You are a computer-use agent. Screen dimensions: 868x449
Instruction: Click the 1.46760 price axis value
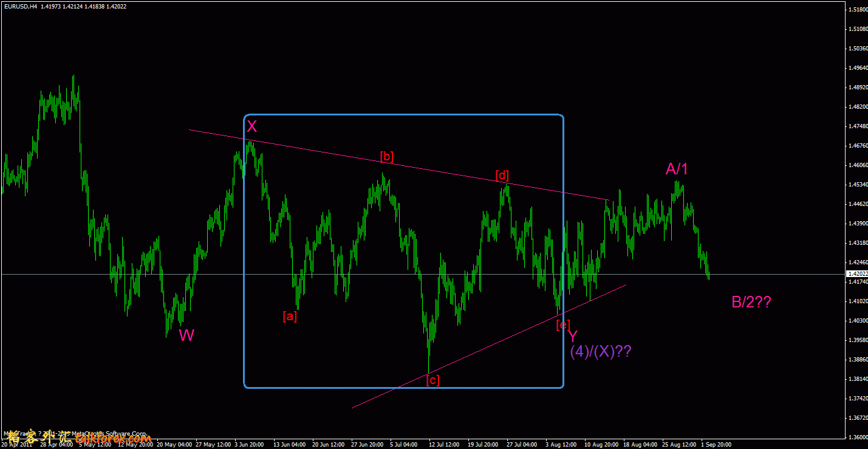[858, 145]
